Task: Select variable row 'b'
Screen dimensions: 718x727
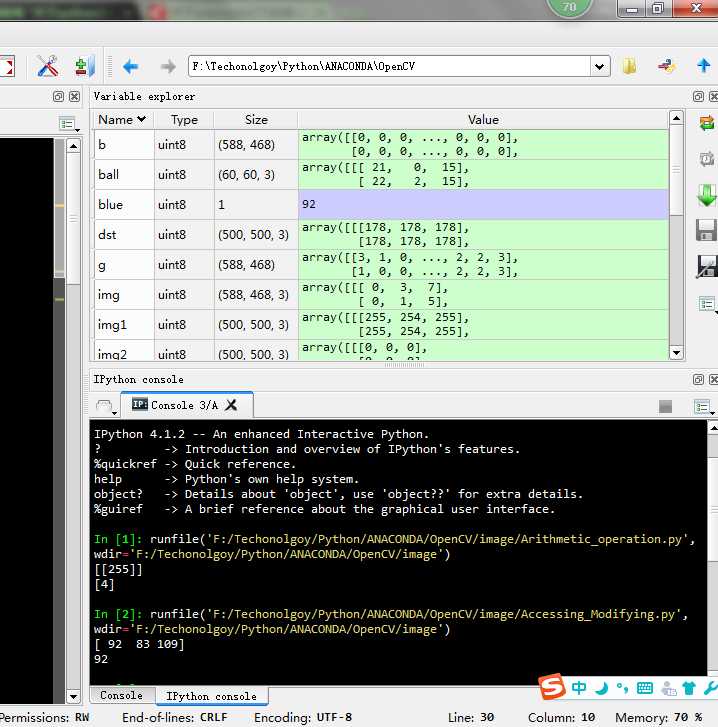Action: pos(381,145)
